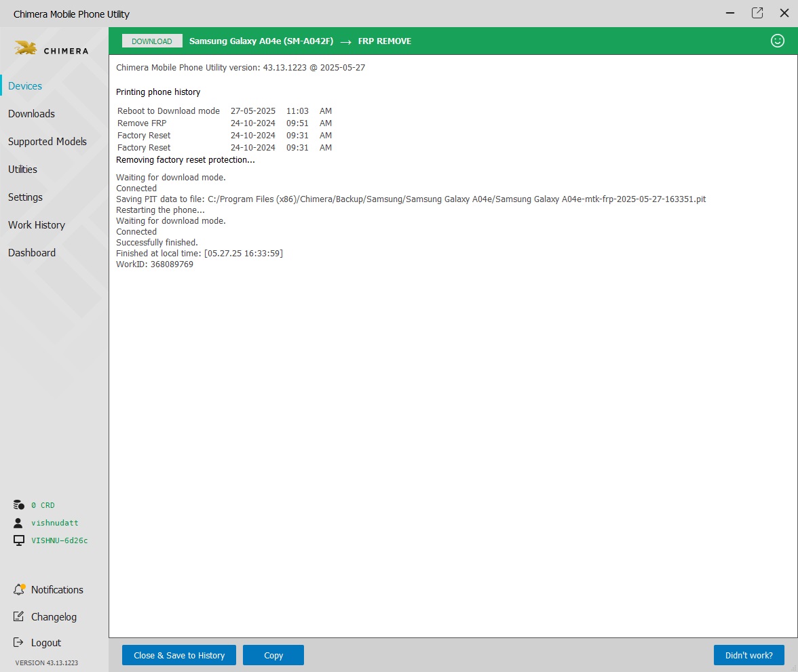Image resolution: width=798 pixels, height=672 pixels.
Task: Click 'Successfully finished.' log line
Action: coord(157,243)
